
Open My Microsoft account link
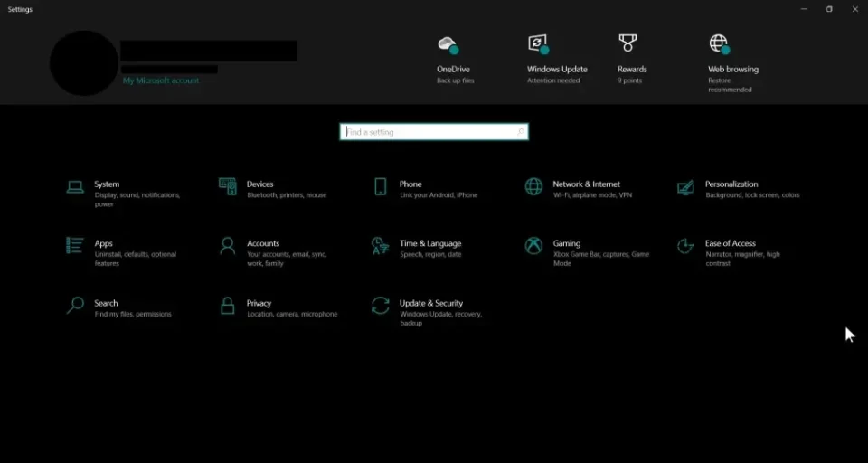tap(161, 80)
